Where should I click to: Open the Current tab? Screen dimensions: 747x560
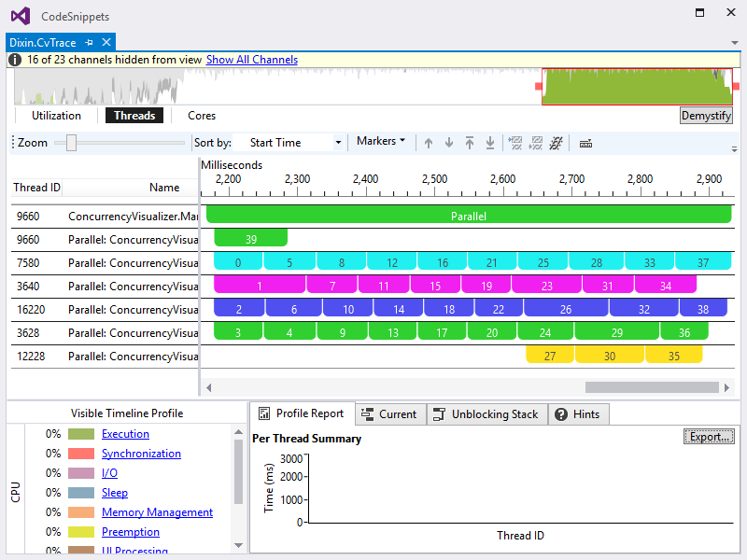click(390, 414)
